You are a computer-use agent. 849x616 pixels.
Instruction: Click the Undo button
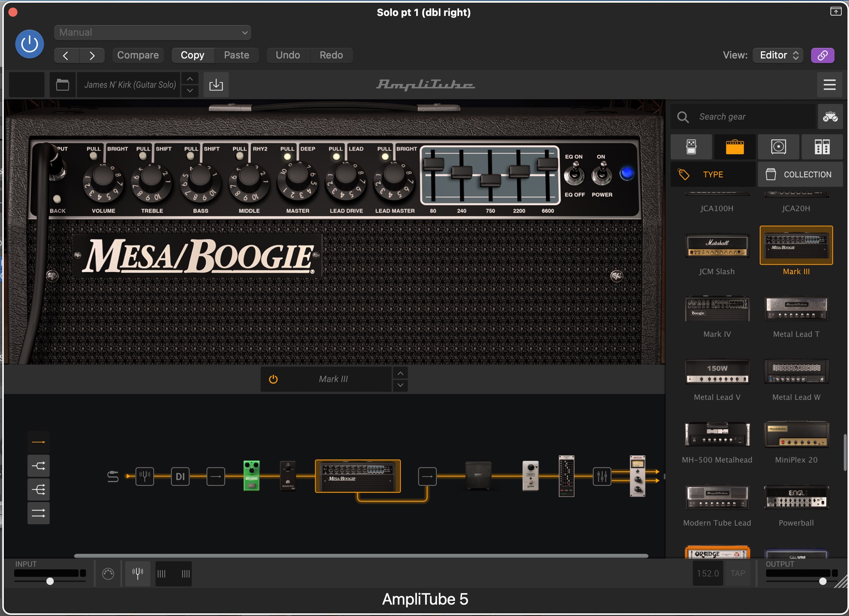point(288,55)
